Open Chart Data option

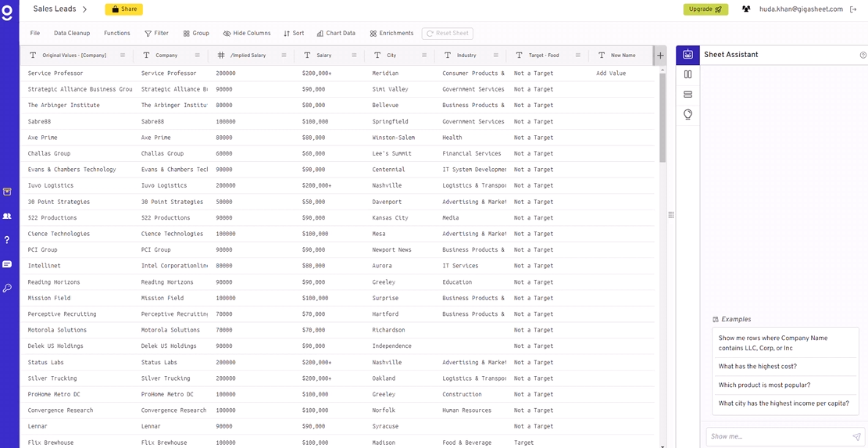click(336, 33)
